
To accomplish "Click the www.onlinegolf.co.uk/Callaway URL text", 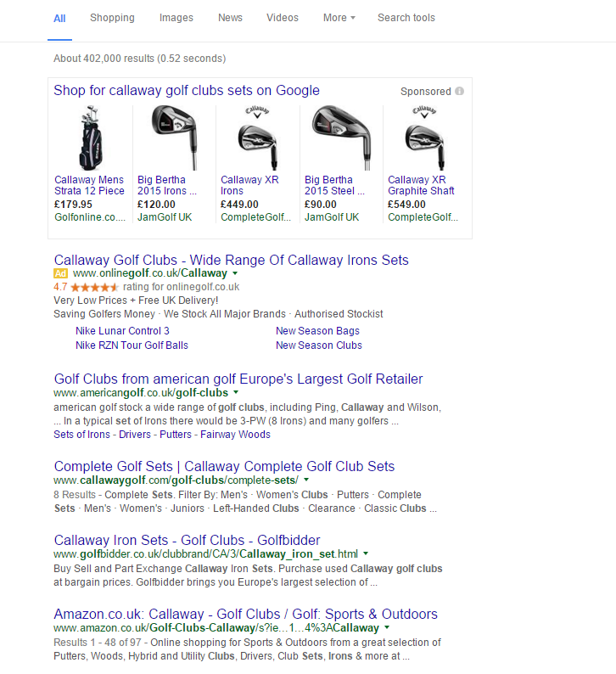I will (150, 273).
